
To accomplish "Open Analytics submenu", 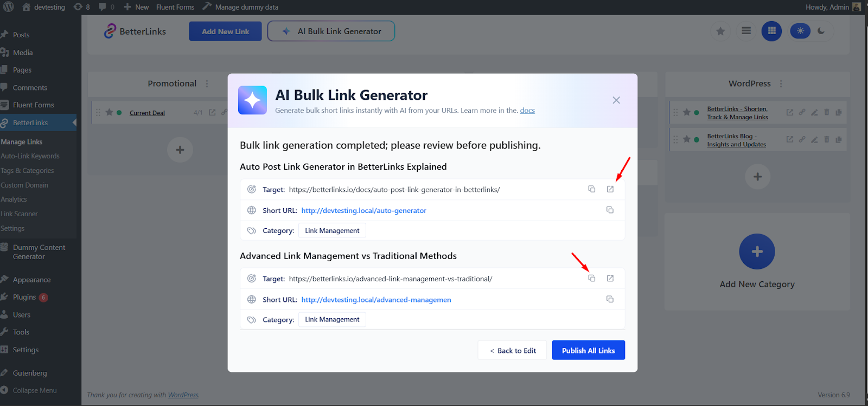I will pyautogui.click(x=14, y=199).
